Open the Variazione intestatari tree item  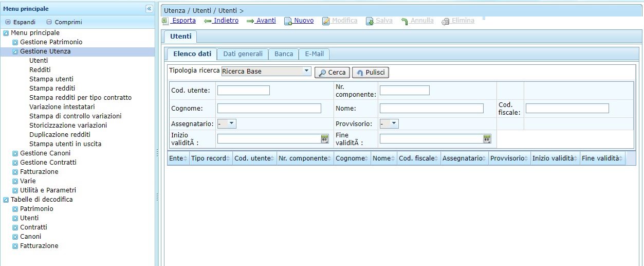pyautogui.click(x=62, y=107)
